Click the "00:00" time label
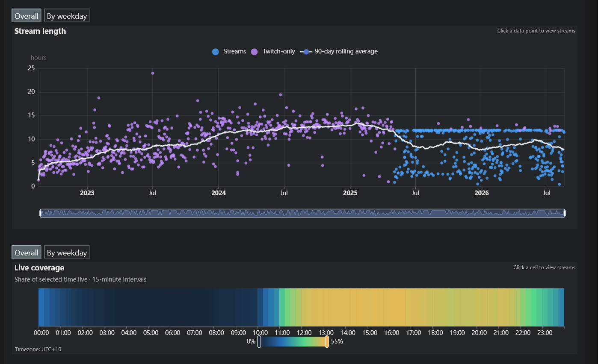Image resolution: width=598 pixels, height=364 pixels. tap(41, 333)
